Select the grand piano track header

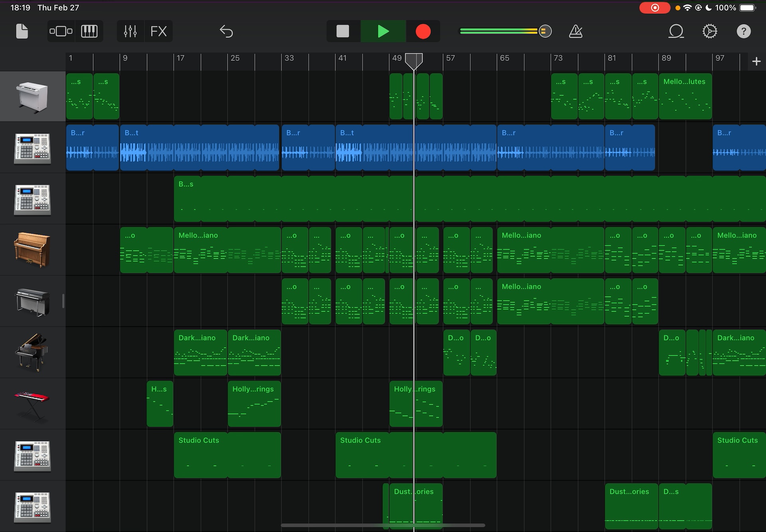point(32,353)
